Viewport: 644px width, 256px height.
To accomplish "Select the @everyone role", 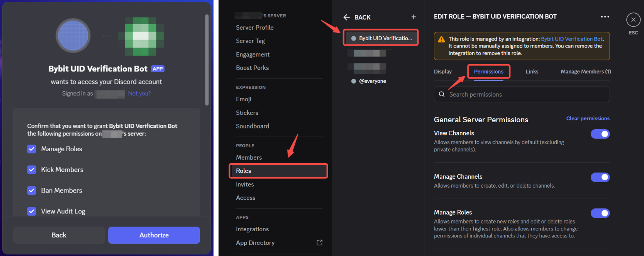I will point(372,81).
